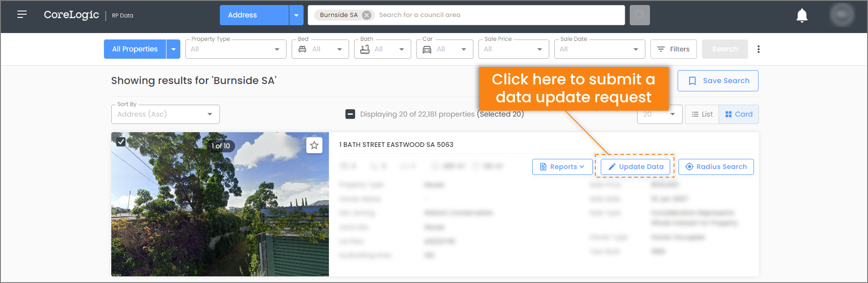868x283 pixels.
Task: Open the hamburger navigation menu
Action: tap(22, 15)
